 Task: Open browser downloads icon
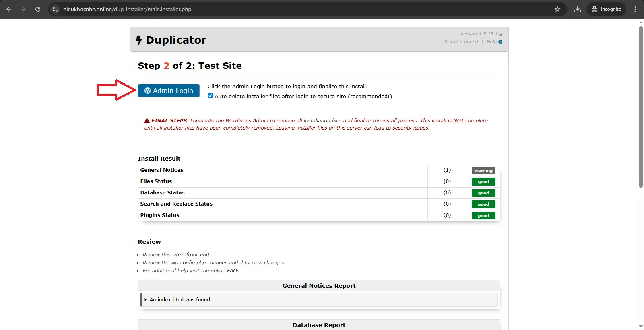(x=577, y=9)
